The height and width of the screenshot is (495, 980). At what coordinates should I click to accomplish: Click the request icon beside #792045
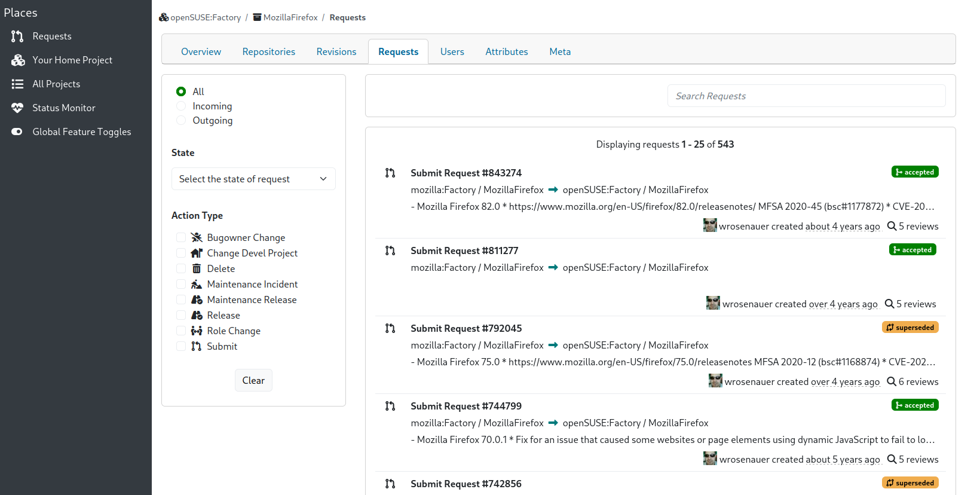coord(390,328)
